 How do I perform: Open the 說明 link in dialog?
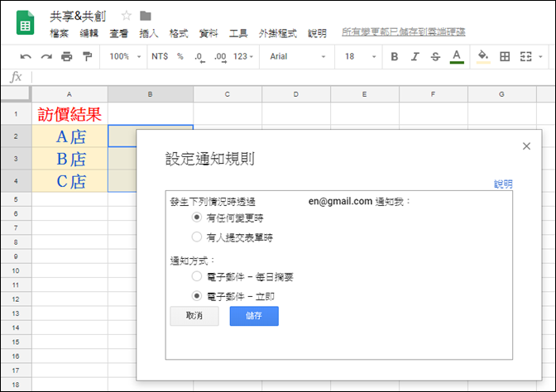tap(503, 184)
